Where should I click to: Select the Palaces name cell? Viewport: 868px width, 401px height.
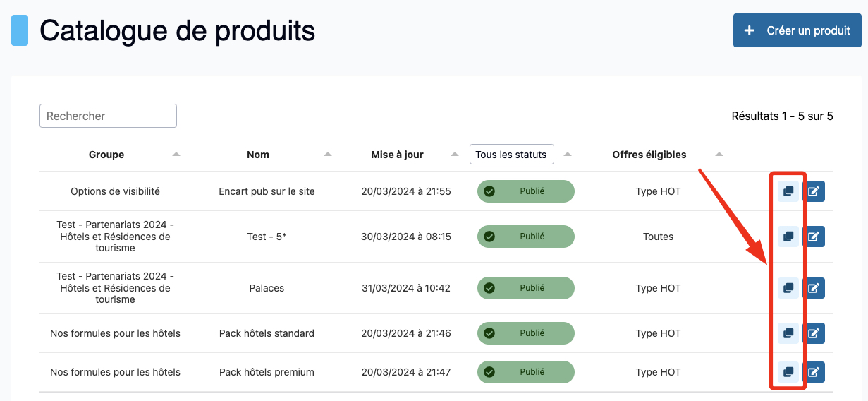click(x=267, y=288)
